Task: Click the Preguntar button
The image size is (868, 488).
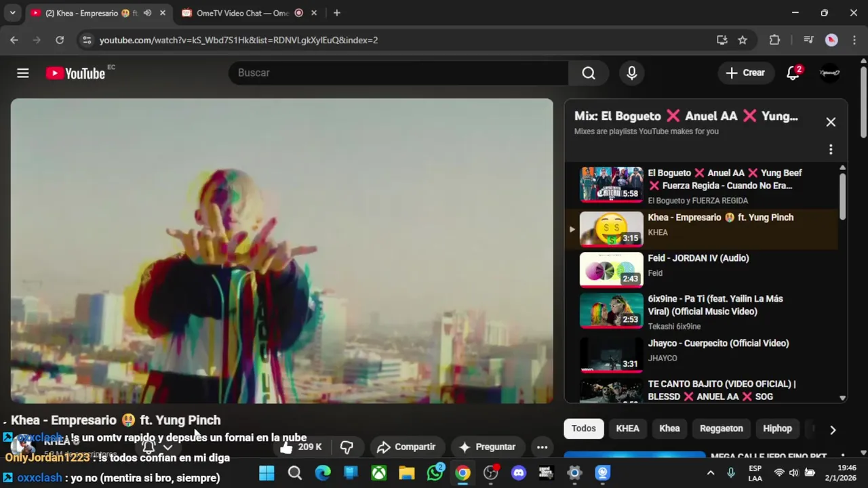Action: [487, 447]
